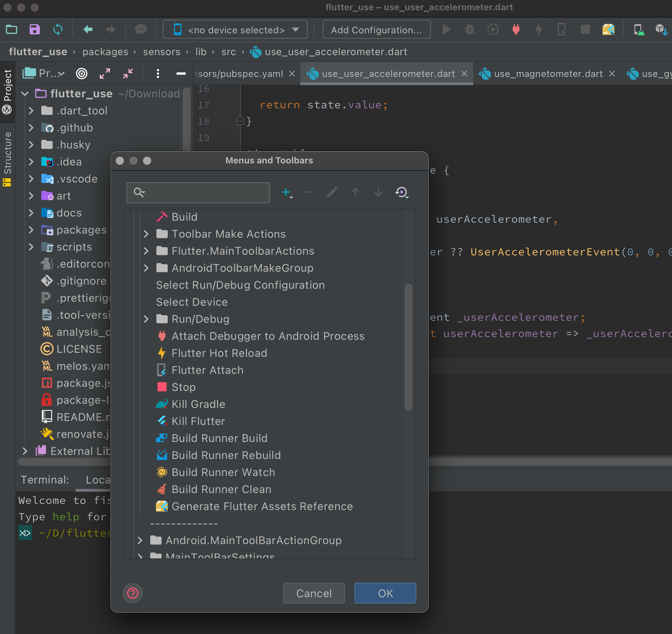Run the project with the green Run icon

click(x=446, y=30)
